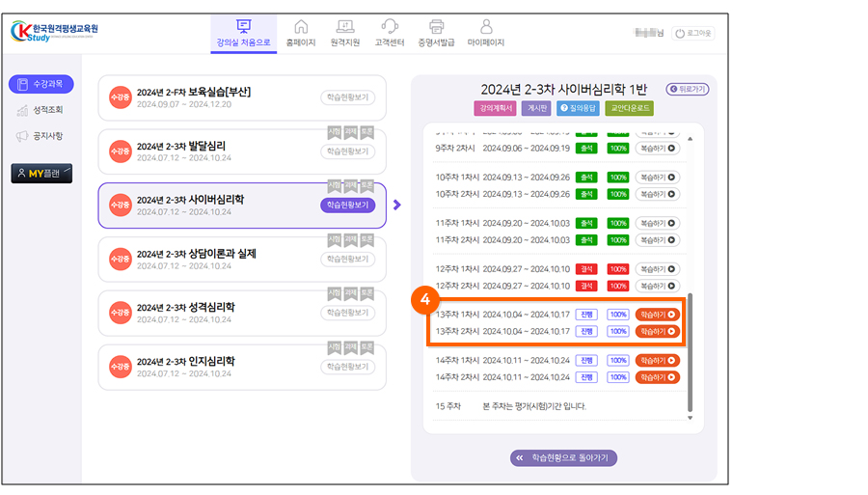
Task: Click the 증명서발급 printer icon
Action: [x=437, y=27]
